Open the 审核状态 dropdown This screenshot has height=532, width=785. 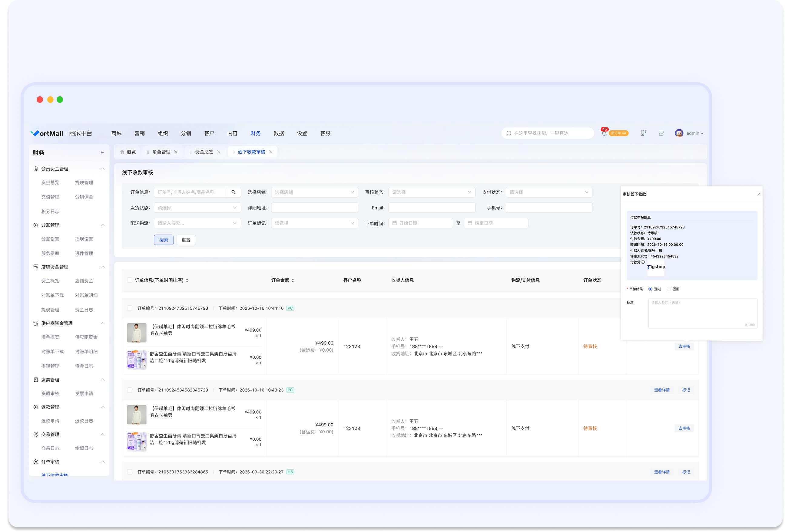pos(432,192)
